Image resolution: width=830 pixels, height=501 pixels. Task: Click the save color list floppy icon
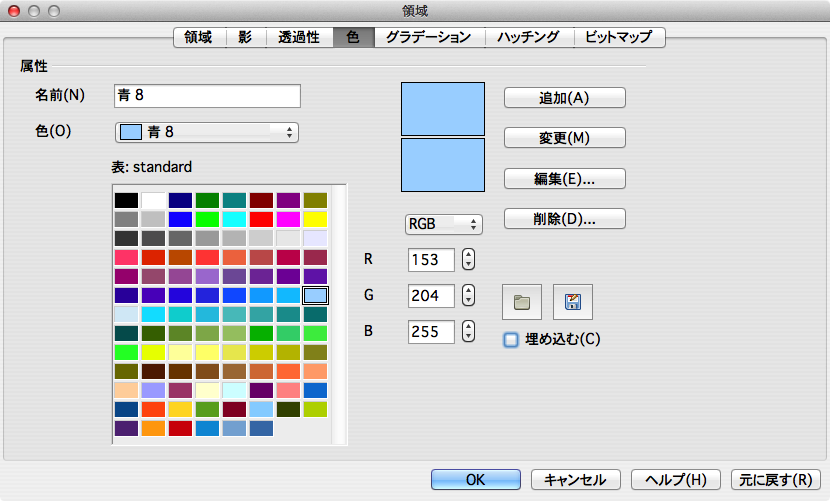573,302
